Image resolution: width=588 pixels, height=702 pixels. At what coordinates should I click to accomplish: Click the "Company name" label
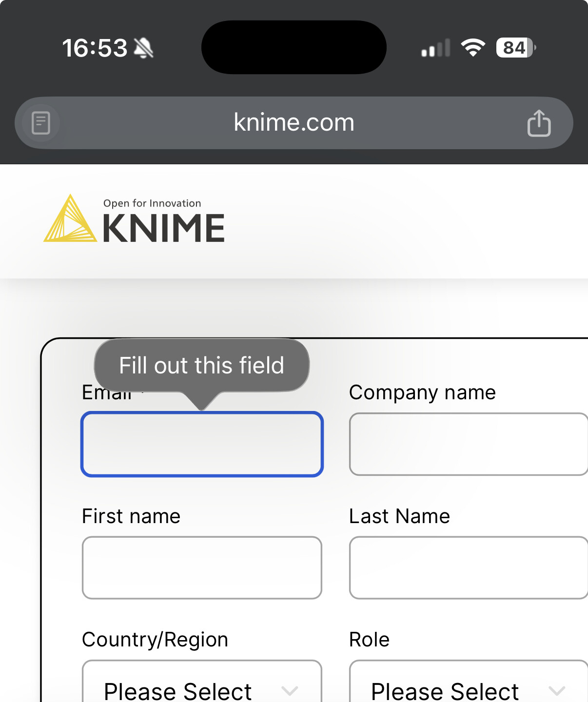coord(422,392)
